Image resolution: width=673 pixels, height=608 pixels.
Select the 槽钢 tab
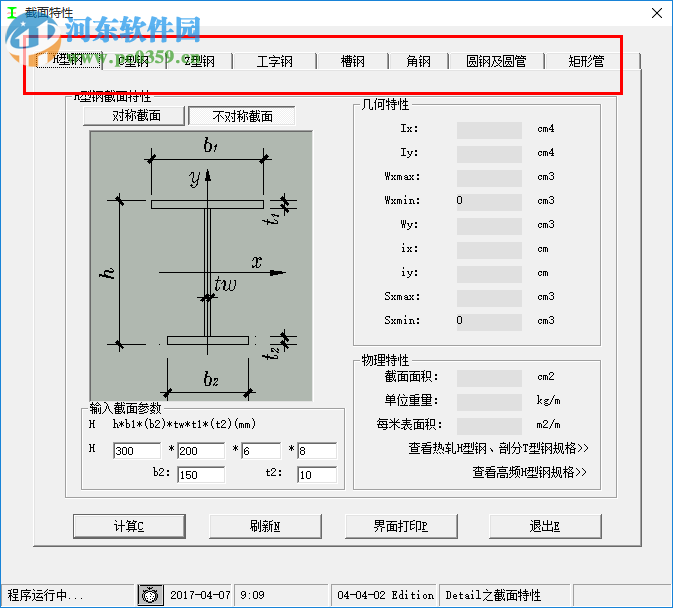tap(352, 61)
